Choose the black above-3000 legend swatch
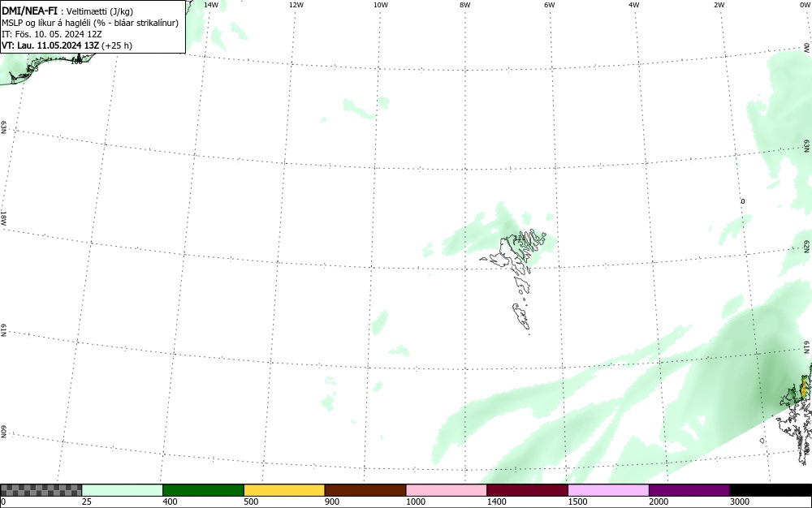The height and width of the screenshot is (508, 812). 771,490
